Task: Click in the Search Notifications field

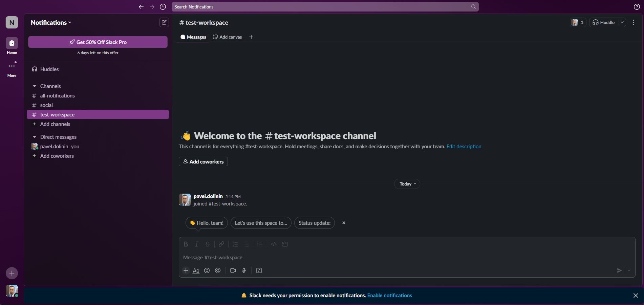Action: (x=322, y=7)
